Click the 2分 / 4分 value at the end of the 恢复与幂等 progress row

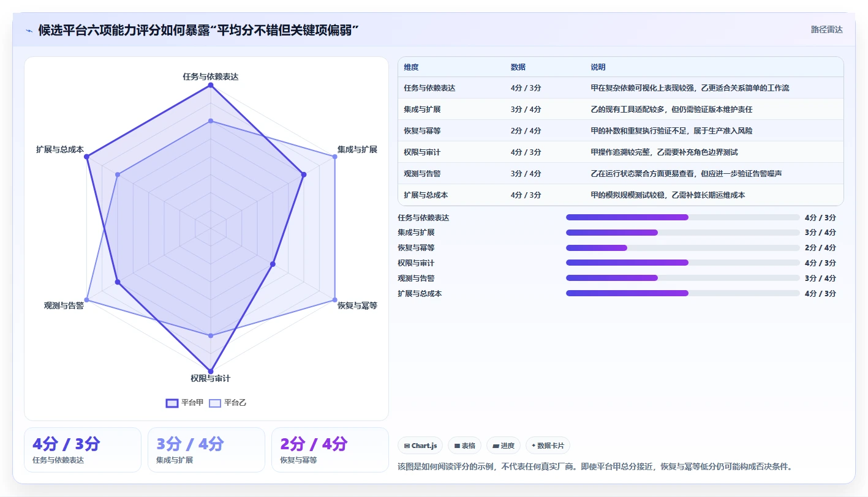pyautogui.click(x=820, y=248)
